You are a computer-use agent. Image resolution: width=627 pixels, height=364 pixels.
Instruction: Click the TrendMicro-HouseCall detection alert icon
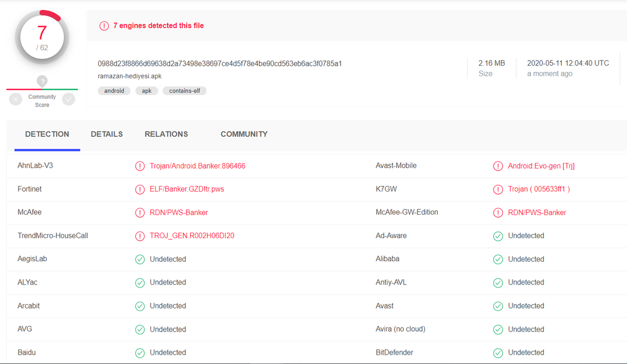tap(140, 236)
